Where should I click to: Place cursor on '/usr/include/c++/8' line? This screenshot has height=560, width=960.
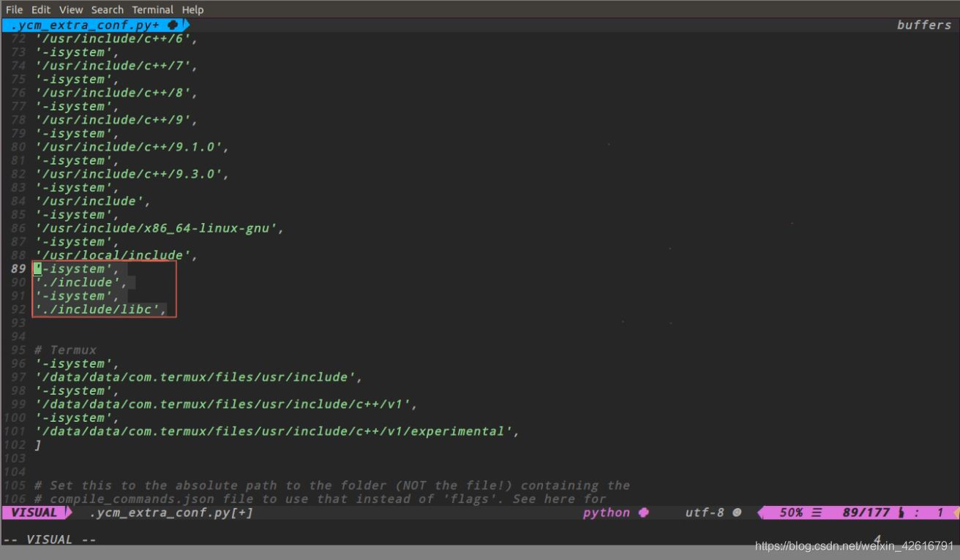pos(116,93)
